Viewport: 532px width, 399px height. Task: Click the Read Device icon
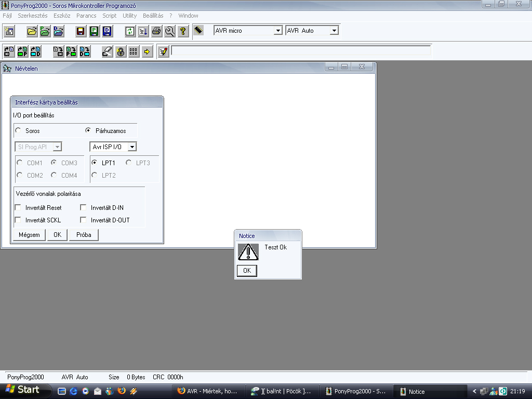coord(9,51)
